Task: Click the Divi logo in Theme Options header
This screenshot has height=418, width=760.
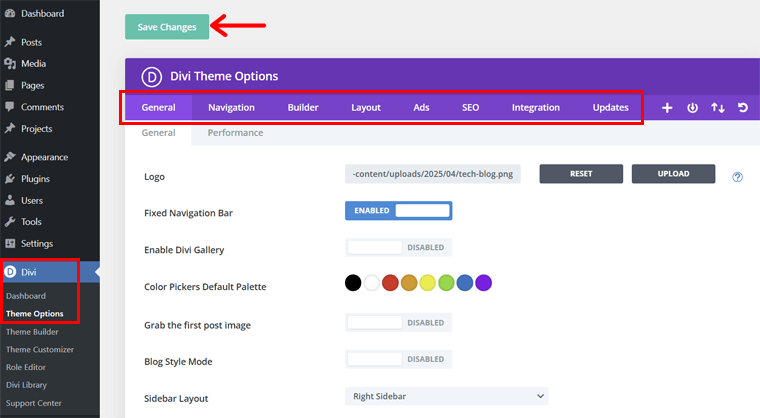Action: pos(152,77)
